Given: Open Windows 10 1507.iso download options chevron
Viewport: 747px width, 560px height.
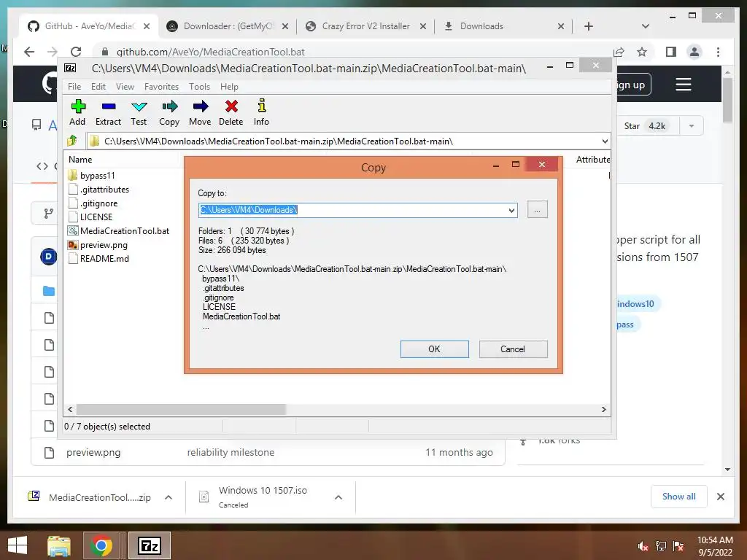Looking at the screenshot, I should 338,497.
